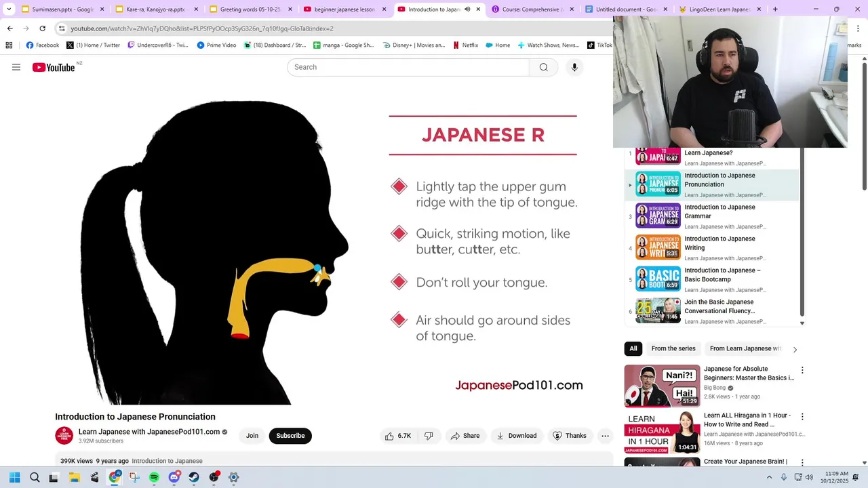The width and height of the screenshot is (868, 488).
Task: Open the Disney+ bookmark
Action: pos(414,45)
